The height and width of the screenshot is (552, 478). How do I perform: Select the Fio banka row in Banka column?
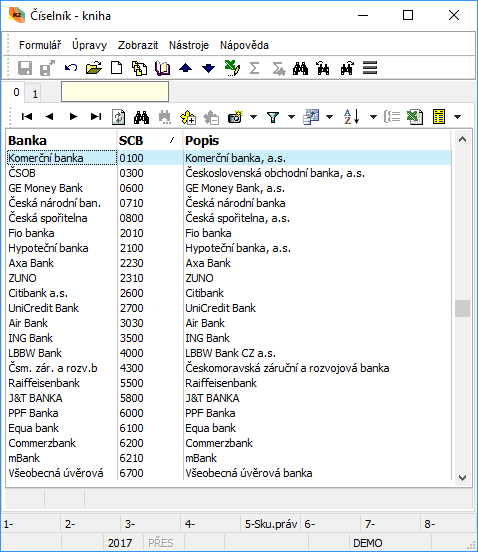31,233
